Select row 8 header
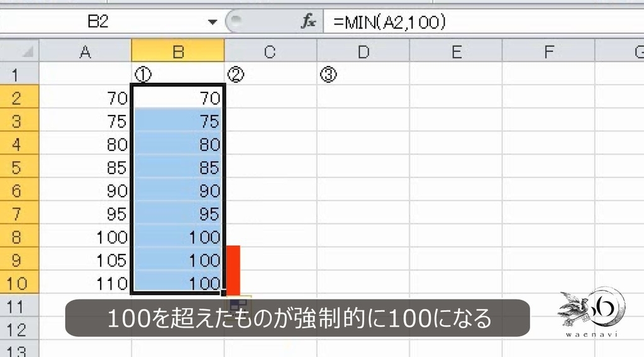The width and height of the screenshot is (644, 357). click(19, 236)
